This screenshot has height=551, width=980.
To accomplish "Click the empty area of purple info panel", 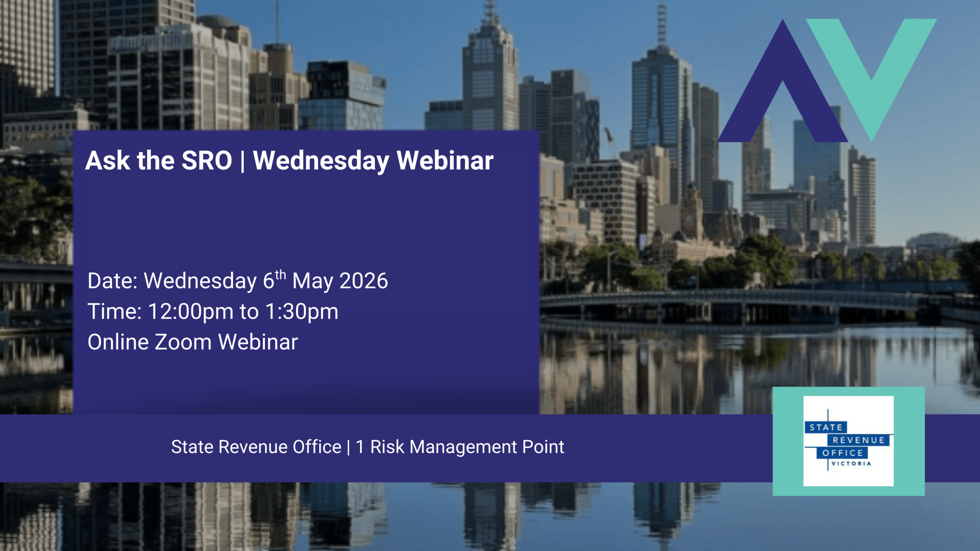I will [x=306, y=222].
